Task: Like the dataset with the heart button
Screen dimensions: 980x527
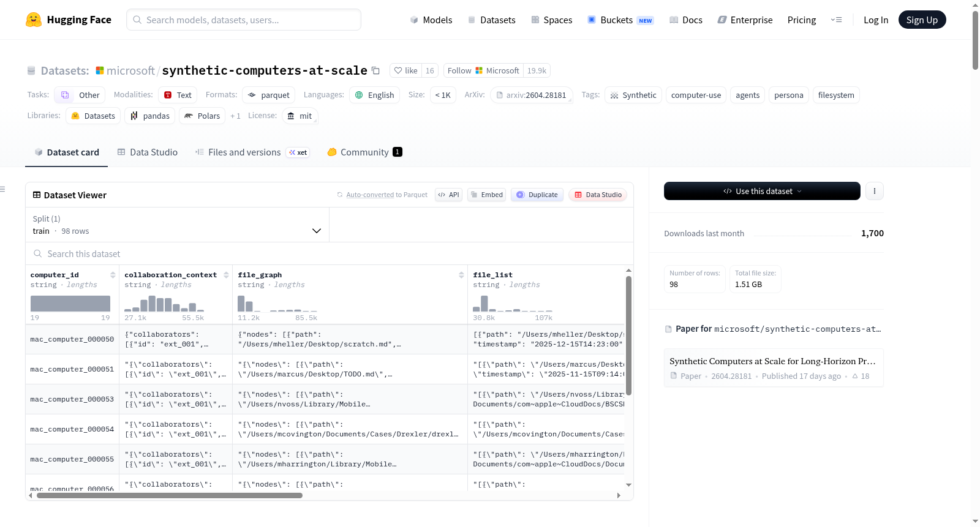Action: tap(405, 70)
